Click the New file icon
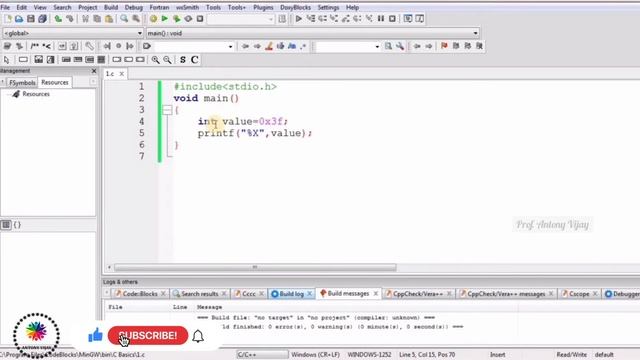 pyautogui.click(x=8, y=19)
